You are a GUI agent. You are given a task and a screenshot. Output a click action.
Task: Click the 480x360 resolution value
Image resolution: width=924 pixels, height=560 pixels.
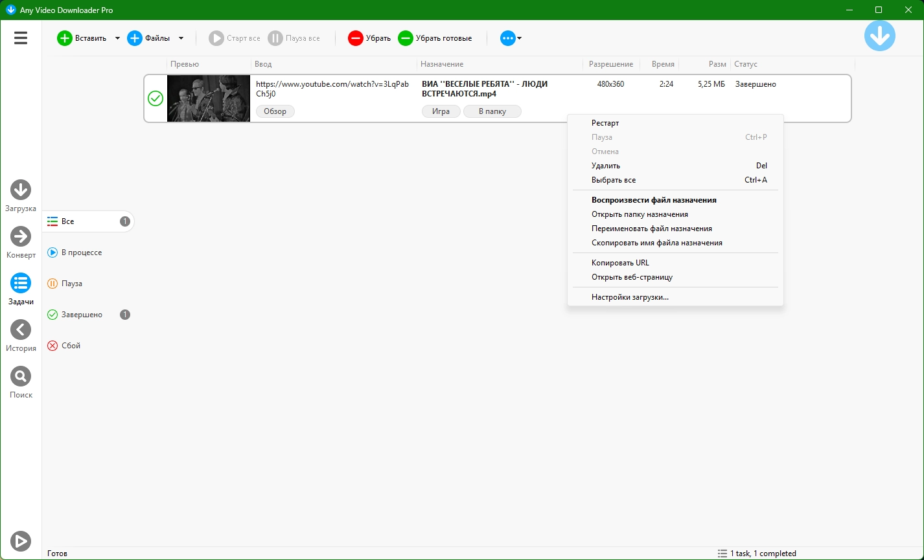point(610,84)
